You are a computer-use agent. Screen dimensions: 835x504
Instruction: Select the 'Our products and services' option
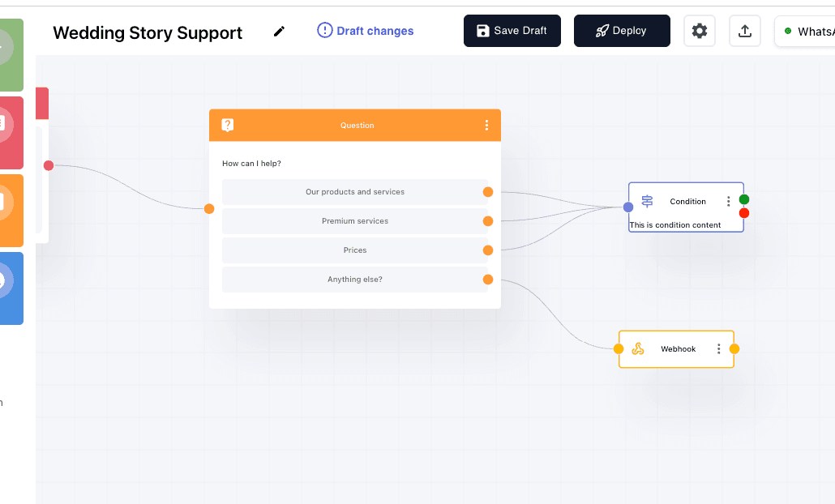pyautogui.click(x=354, y=192)
